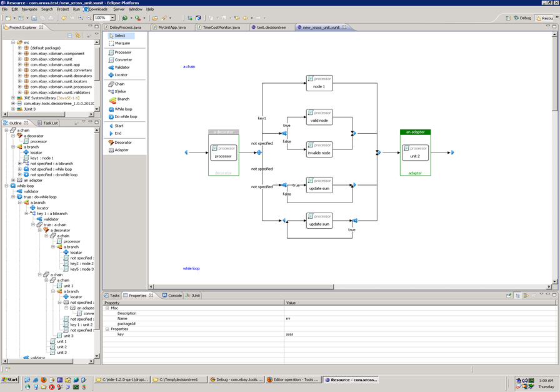Choose the If/else palette tool
Viewport: 560px width, 392px height.
pyautogui.click(x=120, y=91)
